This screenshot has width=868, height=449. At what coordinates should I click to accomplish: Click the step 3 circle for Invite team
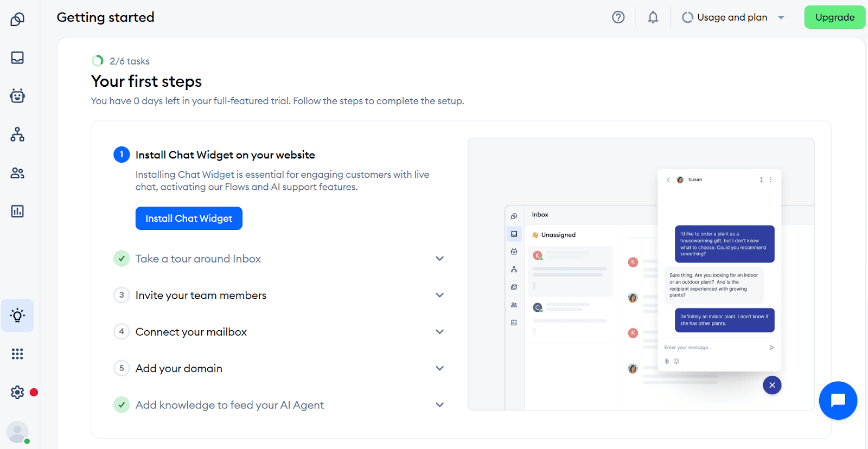[122, 295]
